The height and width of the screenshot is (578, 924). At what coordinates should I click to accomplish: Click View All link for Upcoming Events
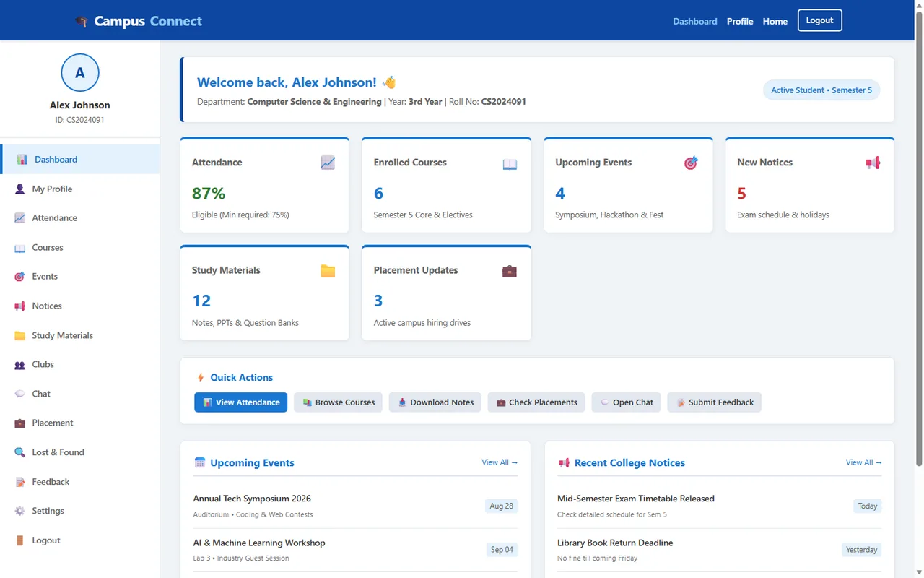point(500,462)
